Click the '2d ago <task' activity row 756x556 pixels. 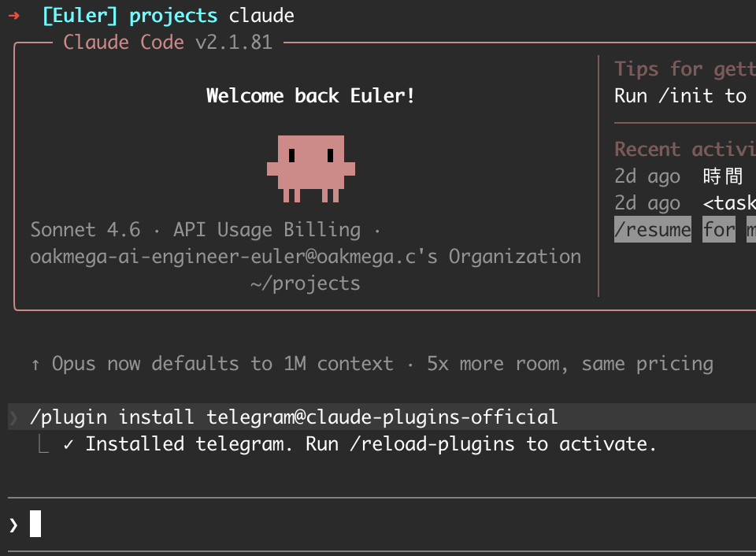point(685,203)
